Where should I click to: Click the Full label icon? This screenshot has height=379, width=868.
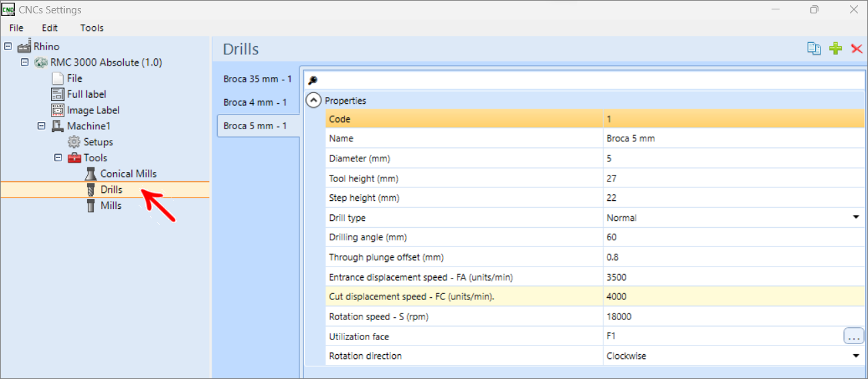pyautogui.click(x=58, y=94)
